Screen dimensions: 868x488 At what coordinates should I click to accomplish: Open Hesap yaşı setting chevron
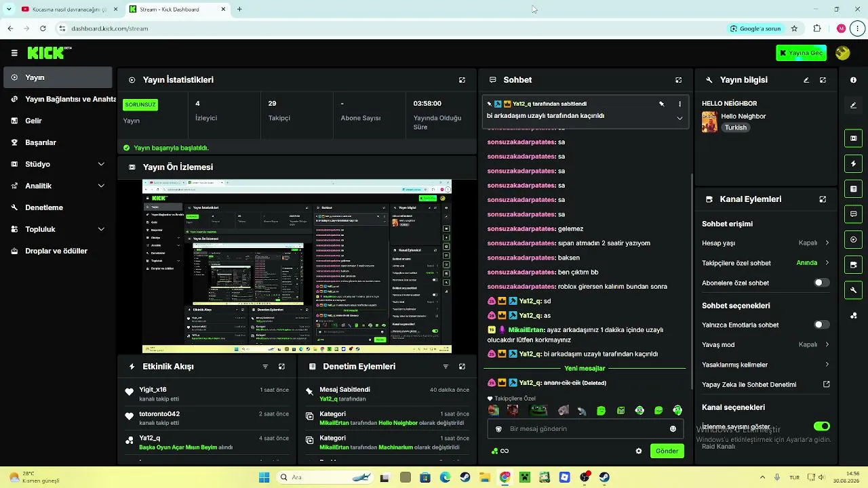point(827,243)
